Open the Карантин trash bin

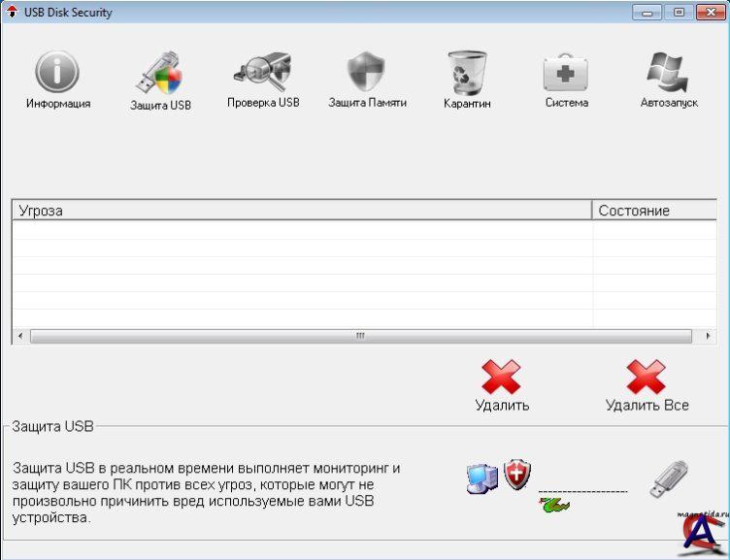point(467,73)
